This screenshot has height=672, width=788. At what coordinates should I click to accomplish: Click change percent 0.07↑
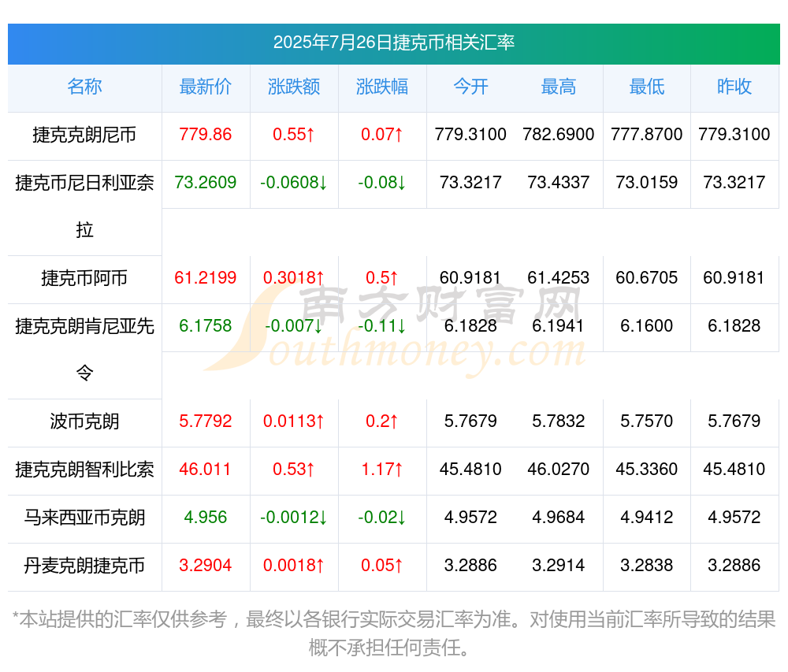382,135
